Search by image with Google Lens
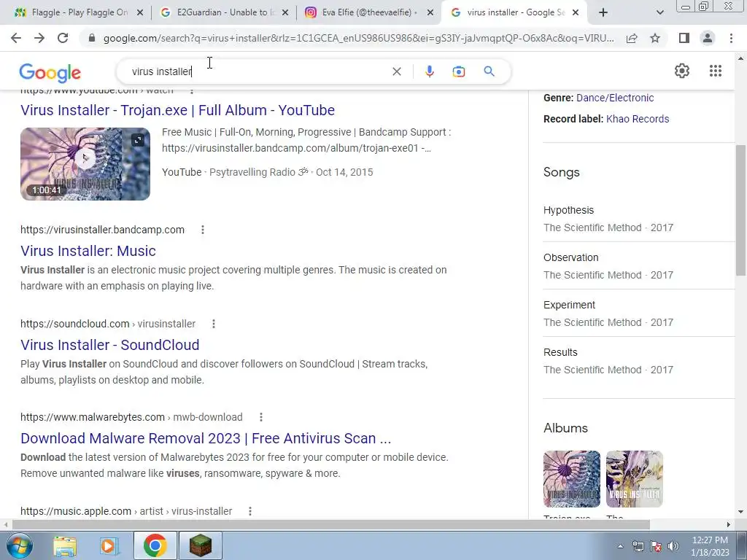The width and height of the screenshot is (747, 560). [x=458, y=71]
